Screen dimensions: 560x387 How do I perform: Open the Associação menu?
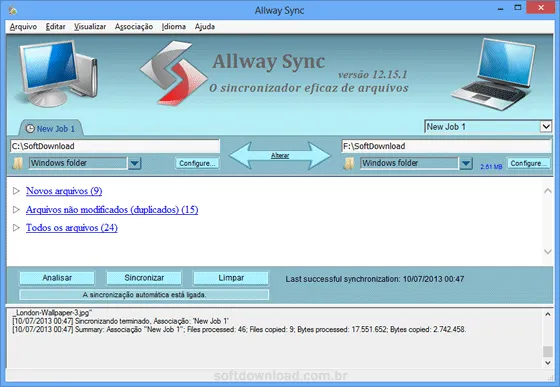pos(134,27)
